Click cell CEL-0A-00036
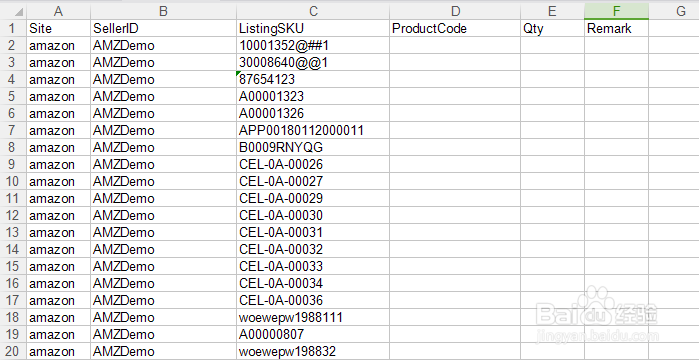699x360 pixels. pyautogui.click(x=313, y=301)
